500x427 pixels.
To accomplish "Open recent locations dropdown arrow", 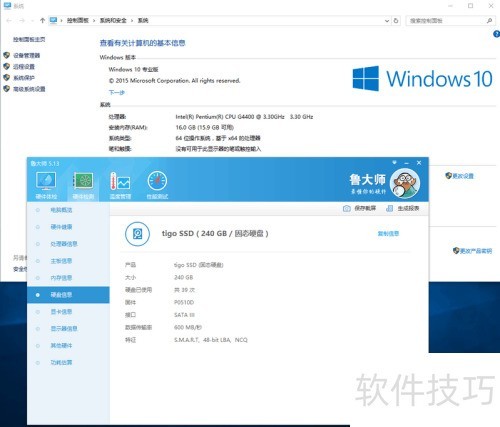I will [32, 21].
